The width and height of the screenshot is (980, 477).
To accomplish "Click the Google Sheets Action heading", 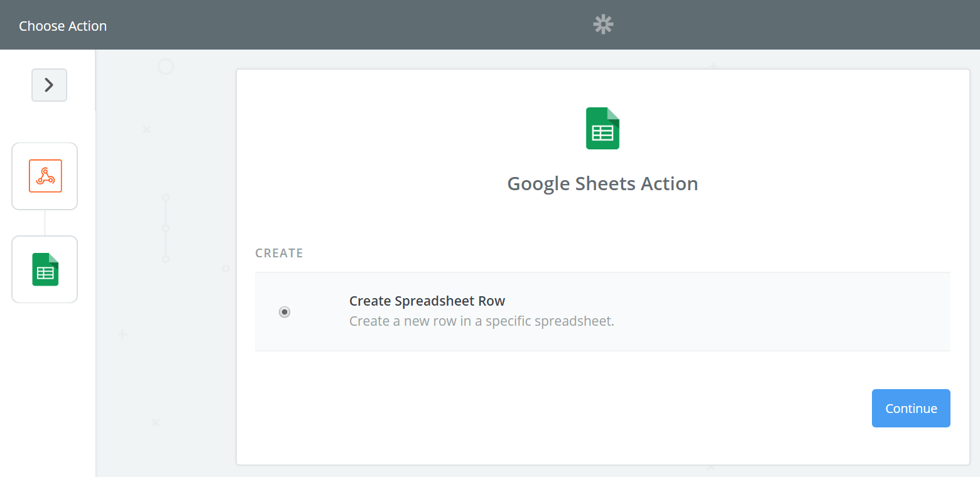I will click(x=602, y=183).
